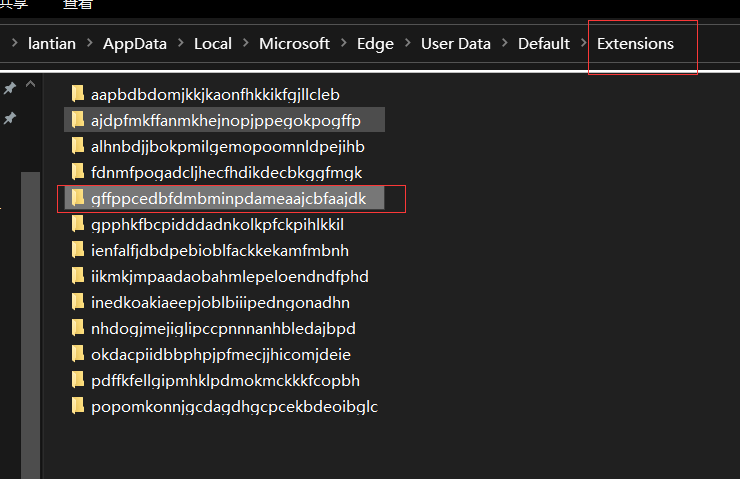Expand chevron before lantian in address bar
Viewport: 740px width, 479px height.
coord(15,43)
